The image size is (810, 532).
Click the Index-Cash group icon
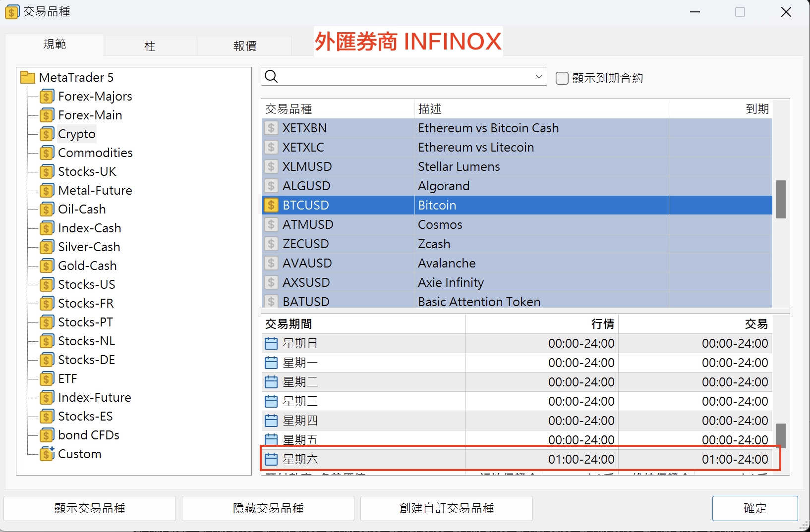tap(47, 228)
